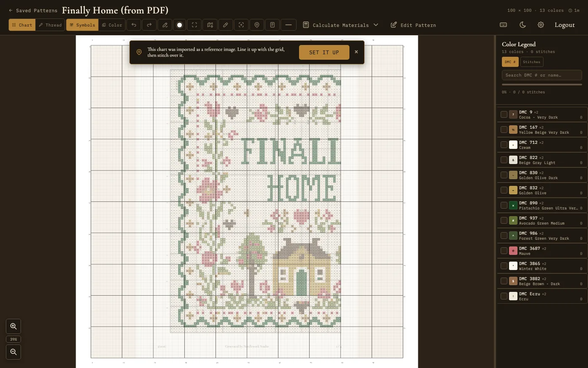Pick the white color swatch in toolbar
Screen dimensions: 588x368
tap(179, 25)
